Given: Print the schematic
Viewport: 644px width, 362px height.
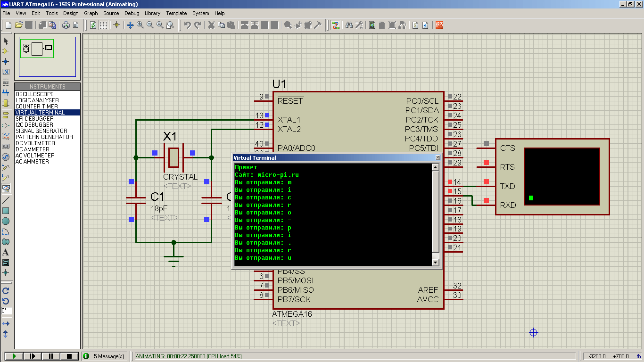Looking at the screenshot, I should [x=66, y=25].
